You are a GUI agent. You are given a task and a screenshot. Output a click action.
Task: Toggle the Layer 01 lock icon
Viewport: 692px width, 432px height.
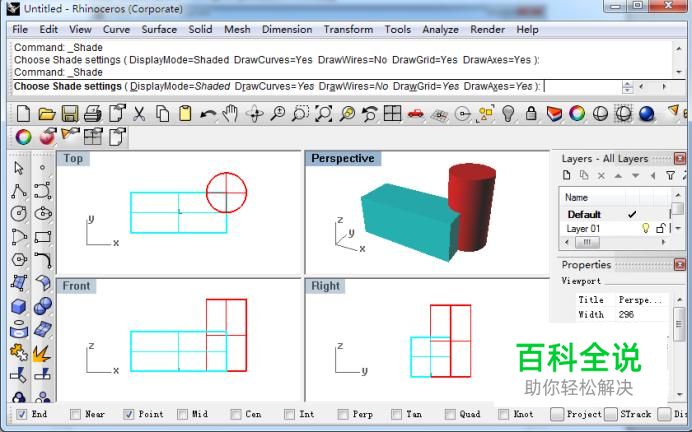point(660,228)
